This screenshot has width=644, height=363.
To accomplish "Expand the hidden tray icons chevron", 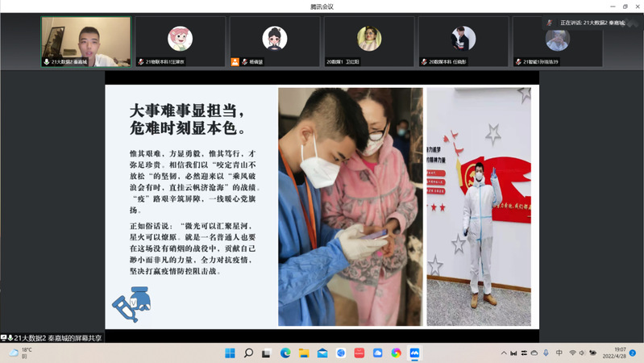I will (504, 353).
